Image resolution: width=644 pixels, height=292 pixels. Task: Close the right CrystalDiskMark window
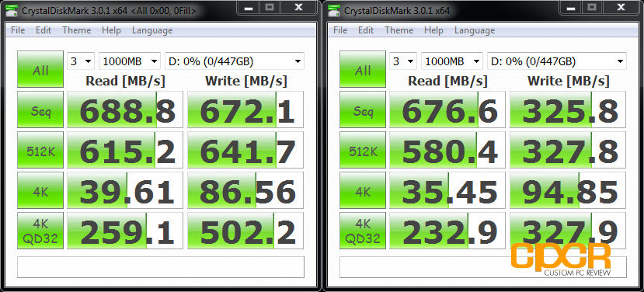[621, 7]
